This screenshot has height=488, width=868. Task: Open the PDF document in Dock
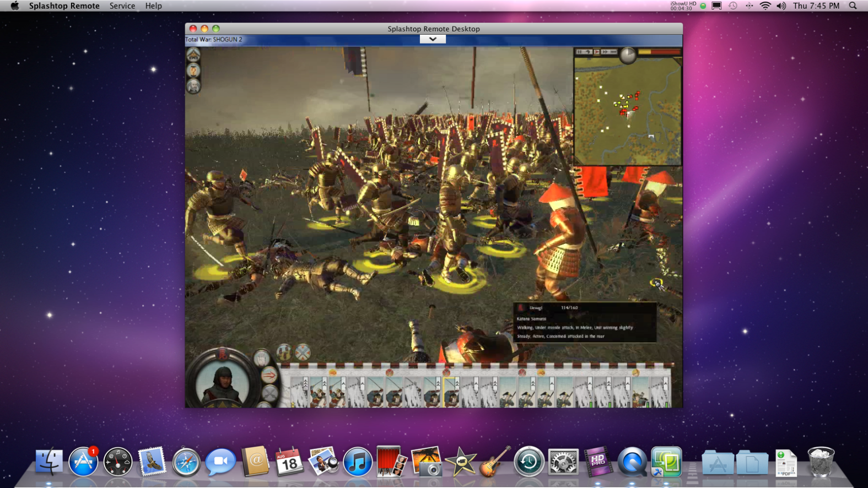pyautogui.click(x=786, y=462)
